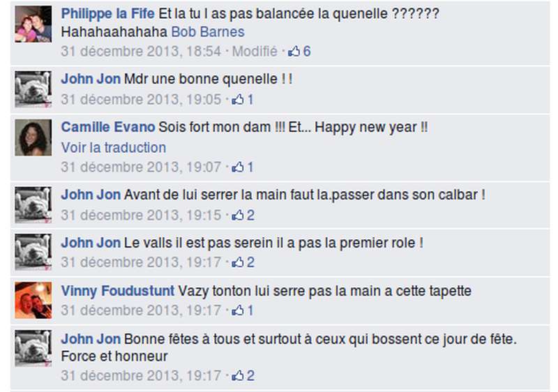Image resolution: width=558 pixels, height=392 pixels.
Task: Click John Jon's avatar next to quenelle comment
Action: pos(33,89)
